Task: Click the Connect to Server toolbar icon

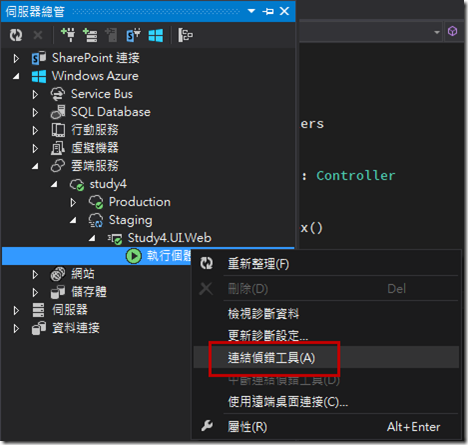Action: [x=90, y=35]
